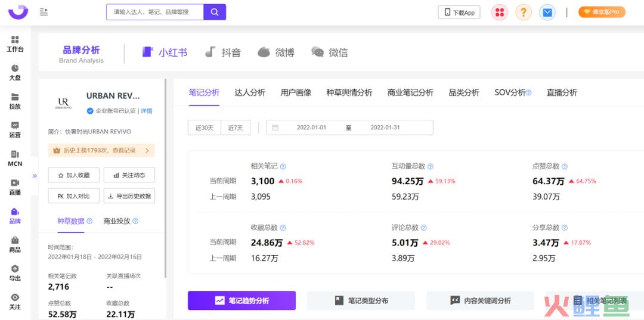Screen dimensions: 644x320
Task: Click the 笔记趋势分析 button
Action: pos(242,301)
